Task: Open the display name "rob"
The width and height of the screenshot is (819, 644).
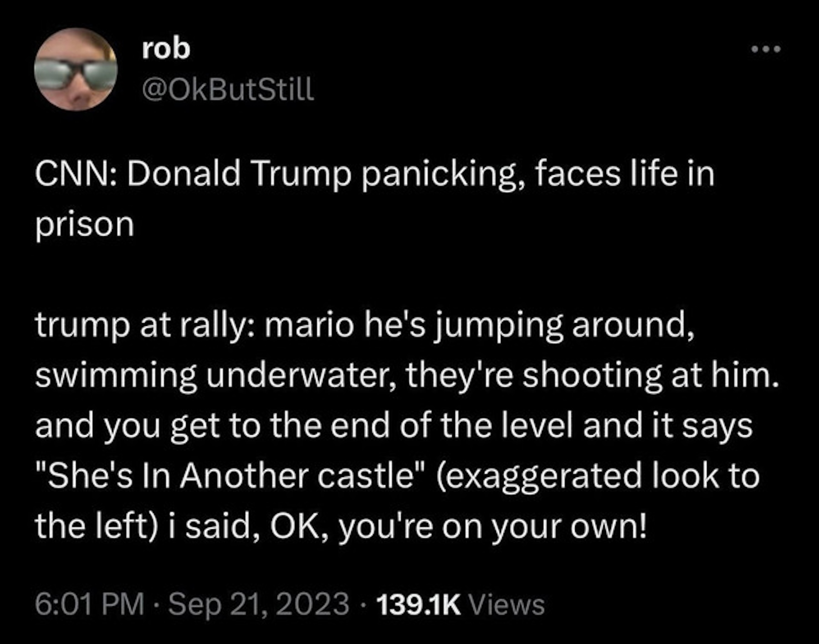Action: coord(166,48)
